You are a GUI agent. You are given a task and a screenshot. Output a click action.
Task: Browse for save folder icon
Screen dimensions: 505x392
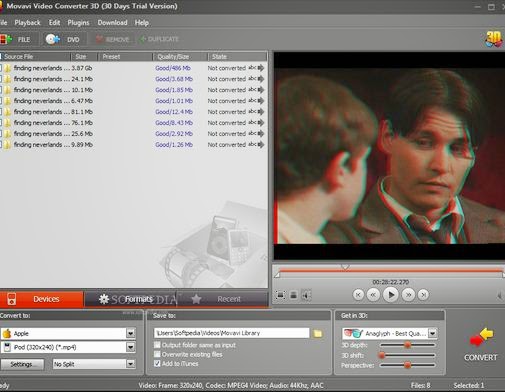point(318,333)
